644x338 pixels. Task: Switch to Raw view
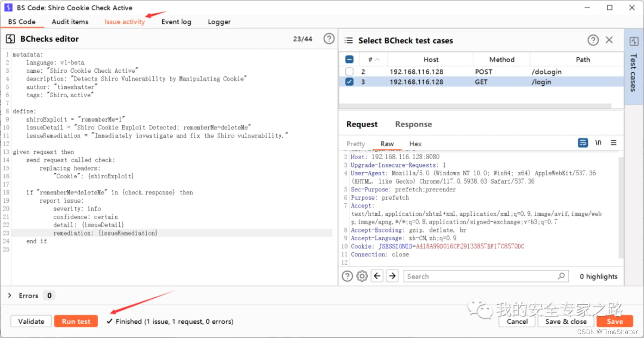point(387,144)
